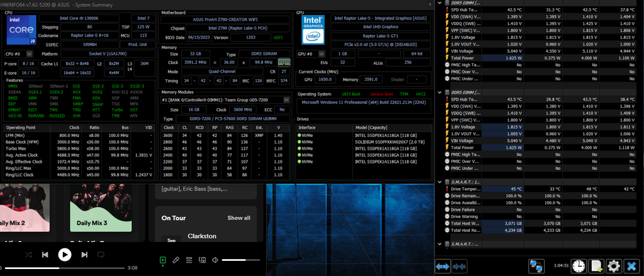
Task: Click the green memory module icon beside 99.8 MHz
Action: click(284, 62)
